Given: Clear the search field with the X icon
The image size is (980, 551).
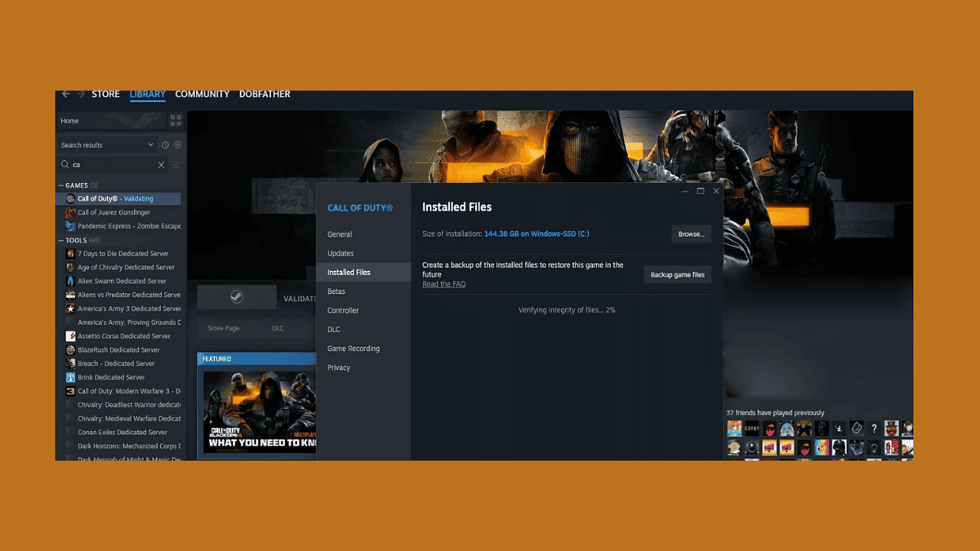Looking at the screenshot, I should (x=161, y=165).
